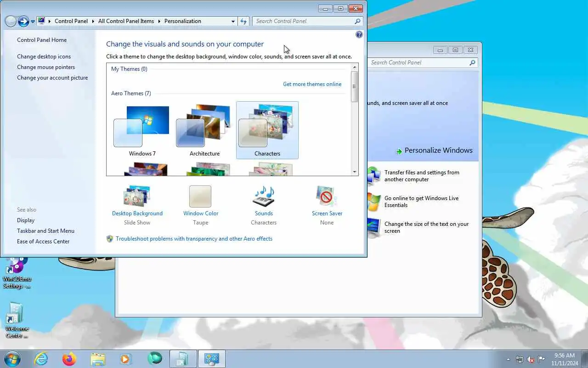This screenshot has height=368, width=588.
Task: Click the computer icon in the address bar
Action: [41, 21]
